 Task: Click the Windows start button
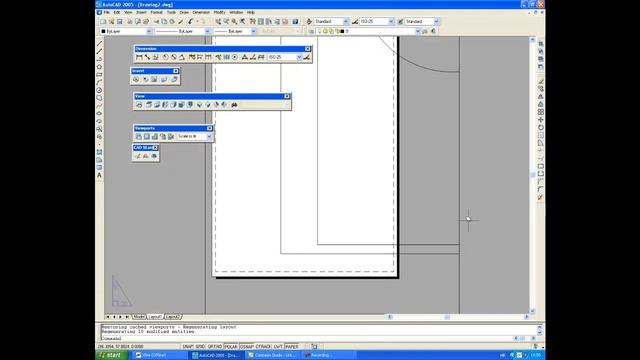pos(111,355)
